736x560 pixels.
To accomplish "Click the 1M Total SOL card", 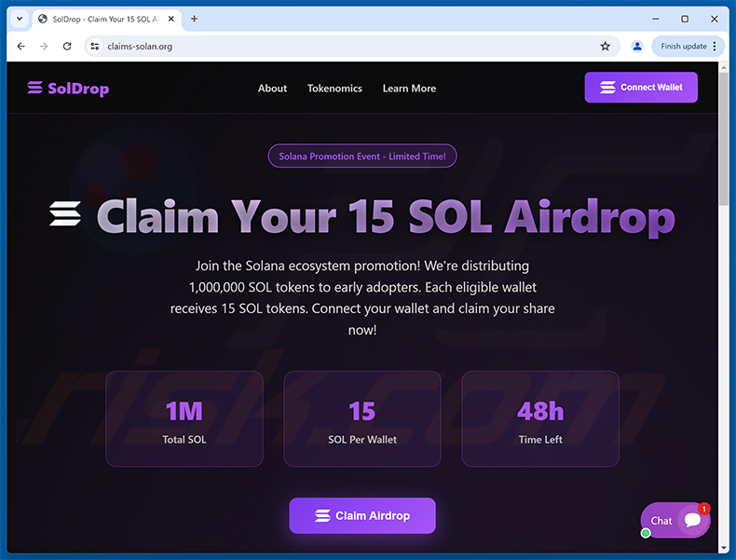I will 184,418.
